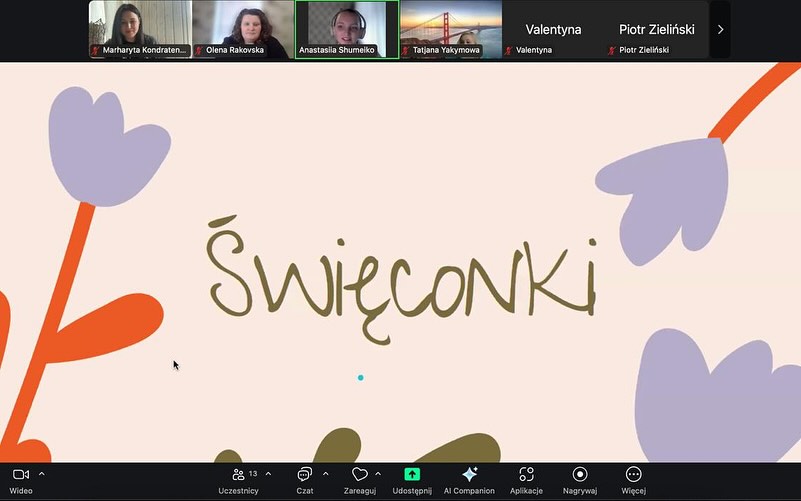Open the Więcej more options menu
The height and width of the screenshot is (501, 801).
633,474
